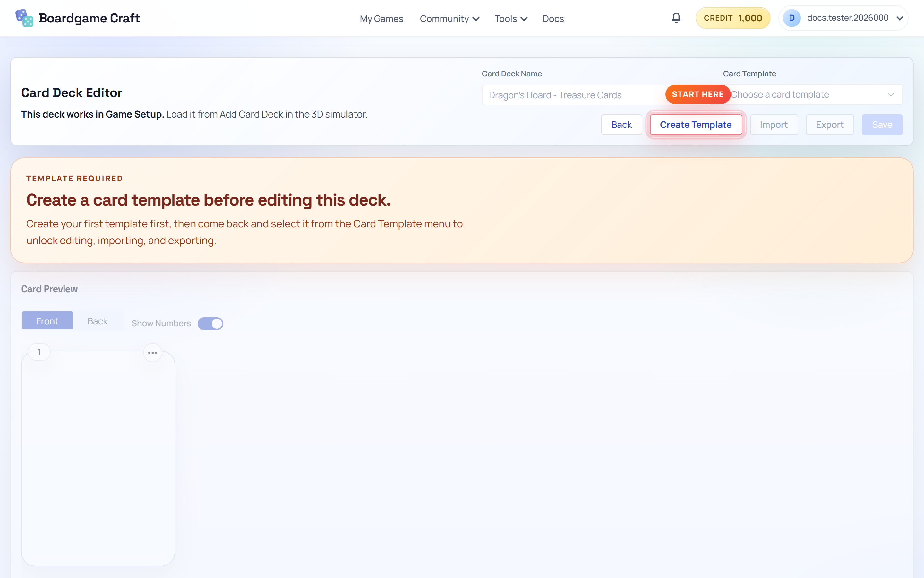Open the docs.tester.2026000 account menu

pos(843,18)
